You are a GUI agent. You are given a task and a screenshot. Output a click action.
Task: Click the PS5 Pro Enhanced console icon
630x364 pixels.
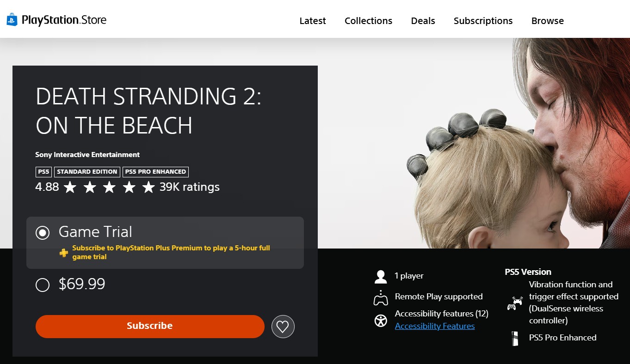[x=515, y=339]
